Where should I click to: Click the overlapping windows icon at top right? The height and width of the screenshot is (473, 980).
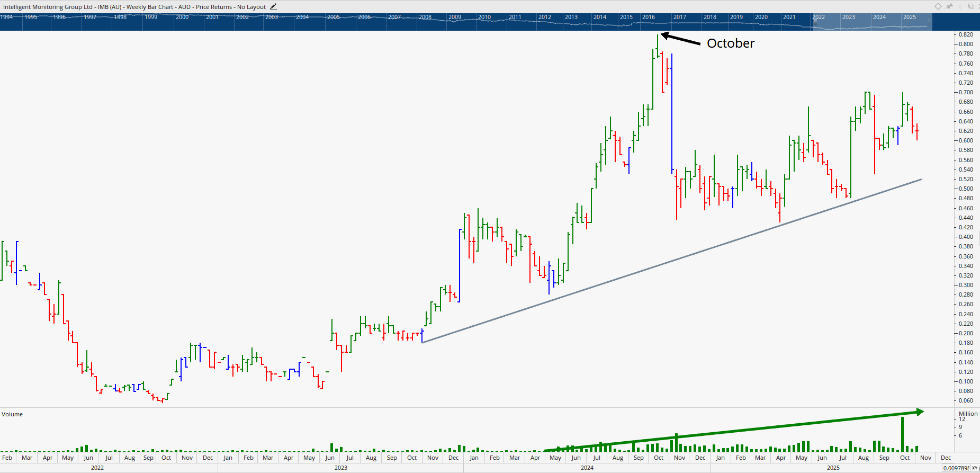coord(971,6)
